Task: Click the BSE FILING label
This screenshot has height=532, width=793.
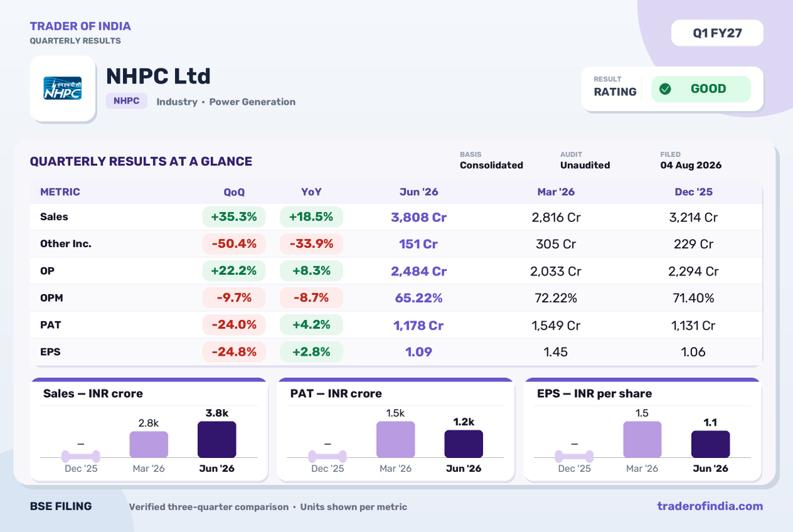Action: (61, 506)
